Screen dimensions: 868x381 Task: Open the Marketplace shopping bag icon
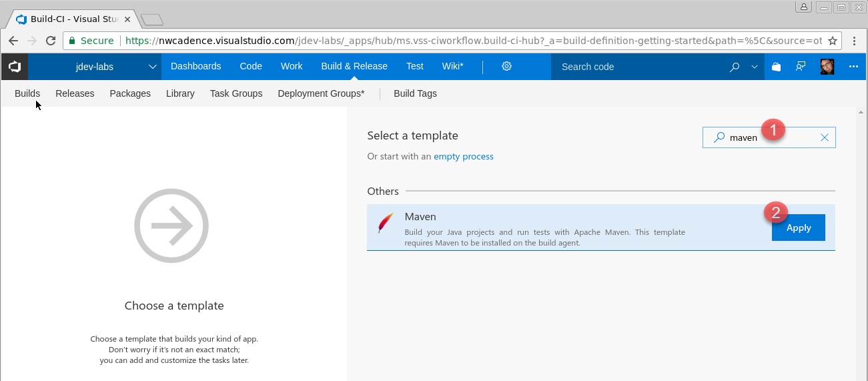pyautogui.click(x=776, y=67)
